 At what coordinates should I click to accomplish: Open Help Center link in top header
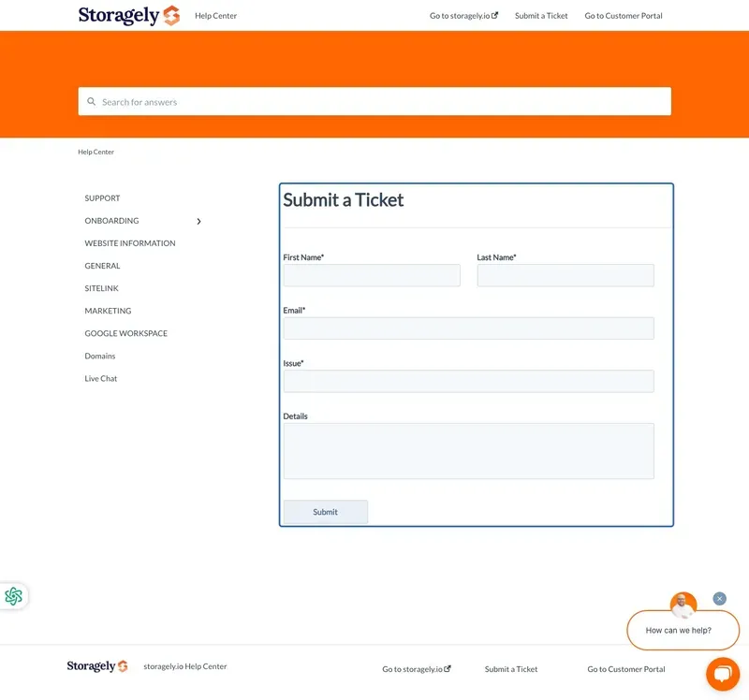[x=215, y=16]
